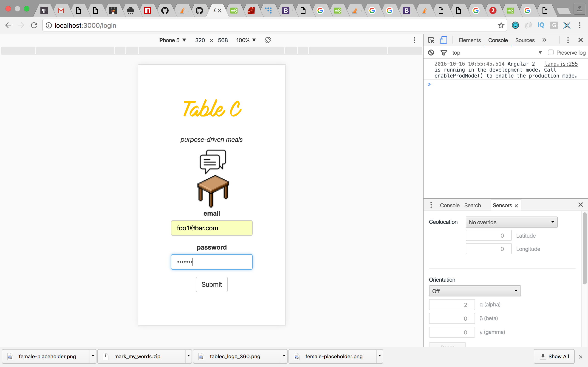
Task: Enable the Preserve log checkbox
Action: 551,53
